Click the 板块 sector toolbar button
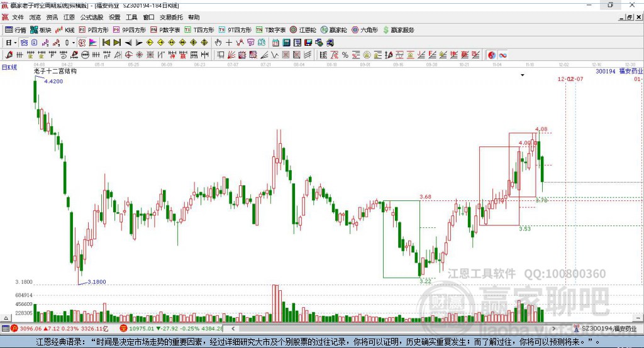The width and height of the screenshot is (644, 348). point(41,30)
